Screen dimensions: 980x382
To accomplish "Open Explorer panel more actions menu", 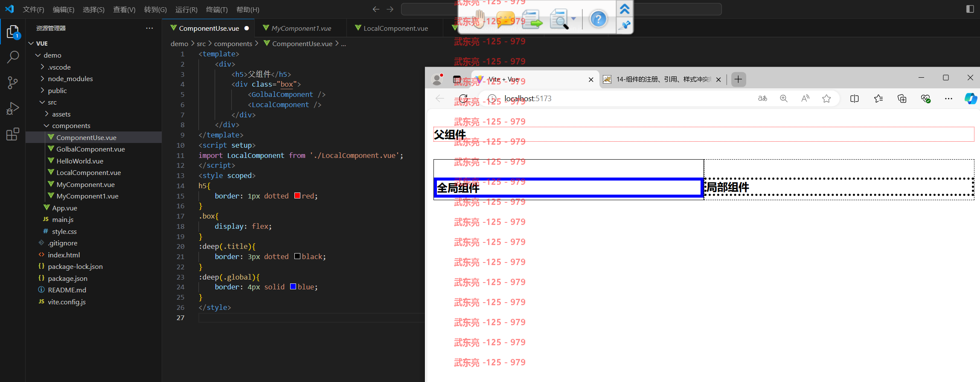I will pyautogui.click(x=149, y=28).
